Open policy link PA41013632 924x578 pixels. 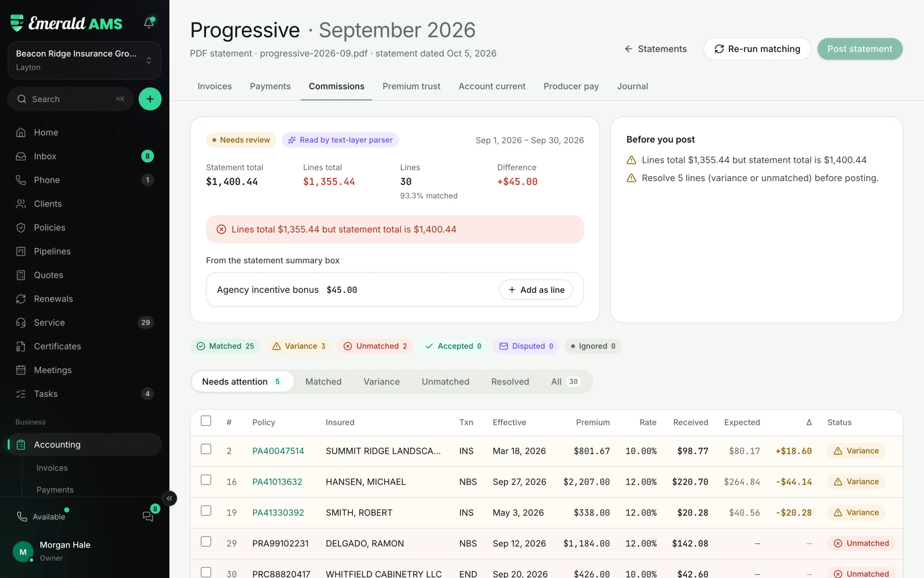tap(277, 482)
